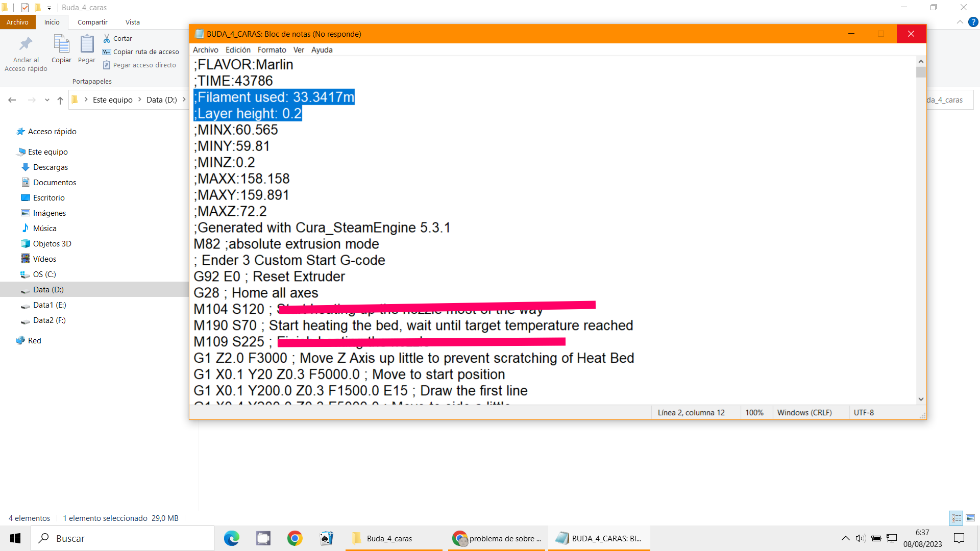This screenshot has width=980, height=551.
Task: Toggle the quick access toolbar checkmark
Action: [x=24, y=8]
